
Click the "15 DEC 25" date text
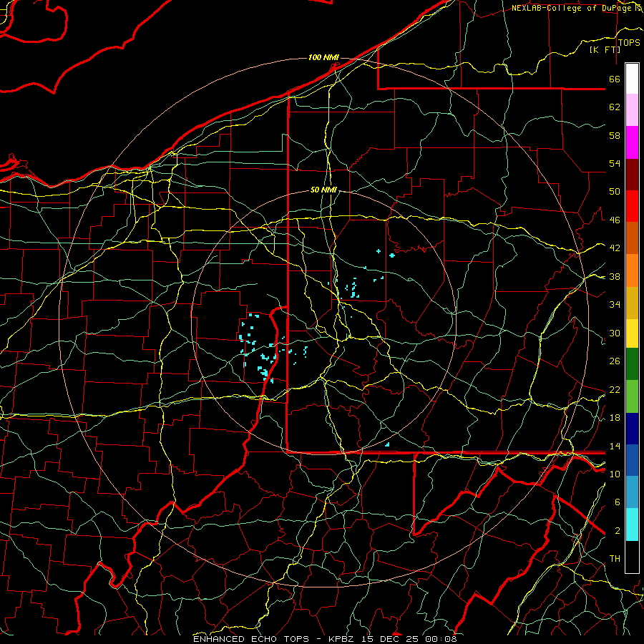coord(391,639)
